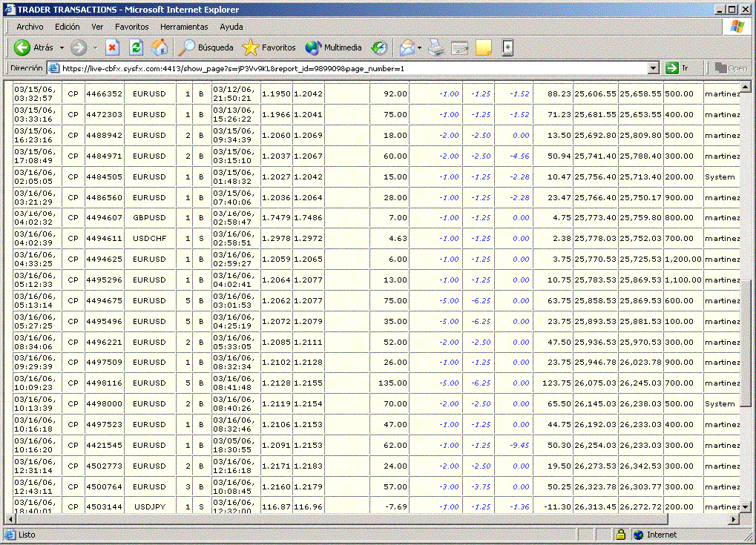Click the vertical scrollbar down arrow
This screenshot has height=545, width=756.
pos(746,507)
